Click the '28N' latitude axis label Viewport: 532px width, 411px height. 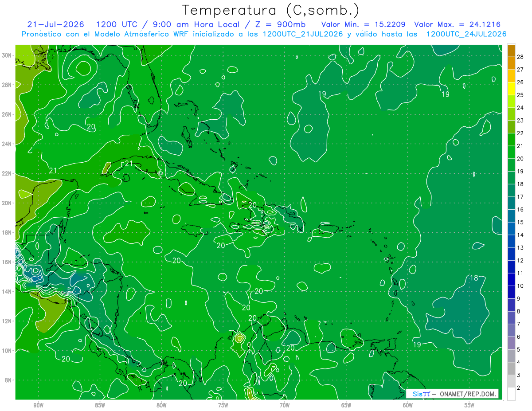tap(7, 85)
